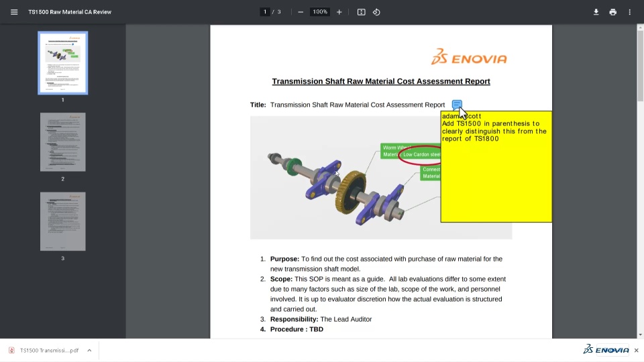
Task: Toggle the sidebar hamburger menu
Action: coord(14,12)
